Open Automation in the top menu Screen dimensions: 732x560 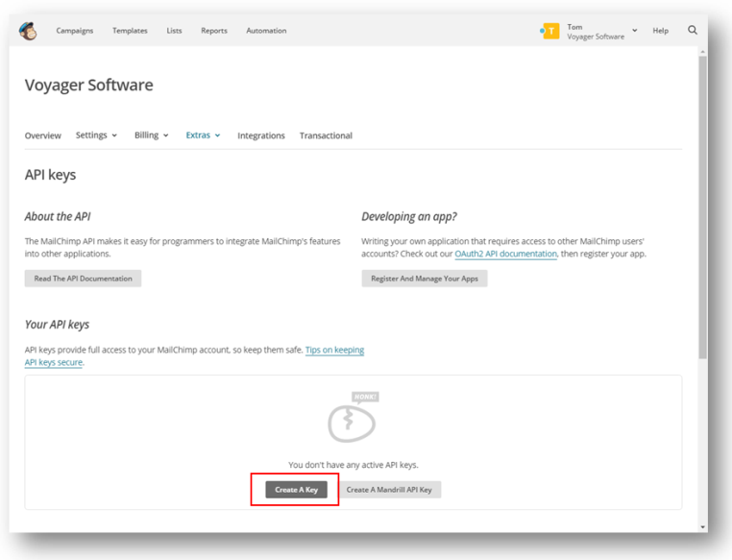(x=266, y=31)
